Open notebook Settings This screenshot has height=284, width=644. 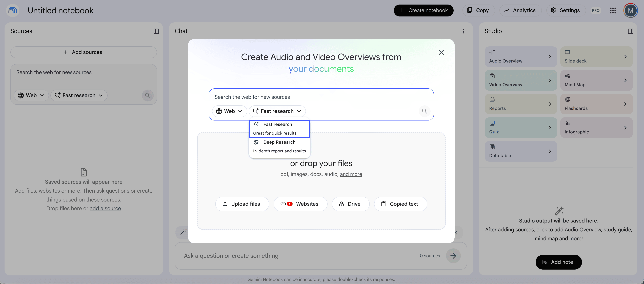[x=566, y=10]
